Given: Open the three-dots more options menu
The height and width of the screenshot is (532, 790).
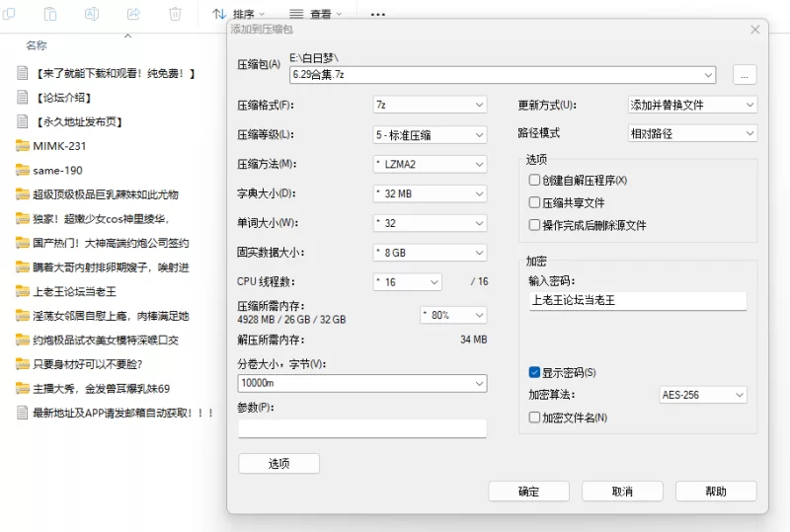Looking at the screenshot, I should tap(378, 15).
